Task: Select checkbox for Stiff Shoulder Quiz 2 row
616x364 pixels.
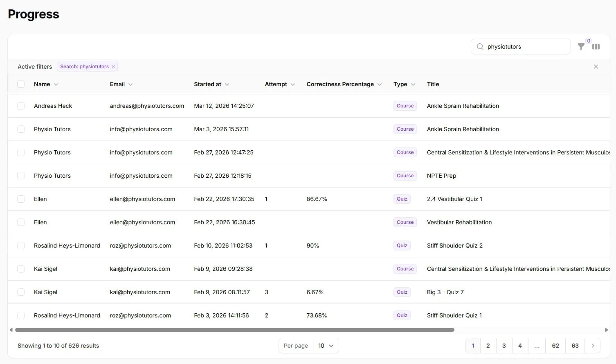Action: 21,246
